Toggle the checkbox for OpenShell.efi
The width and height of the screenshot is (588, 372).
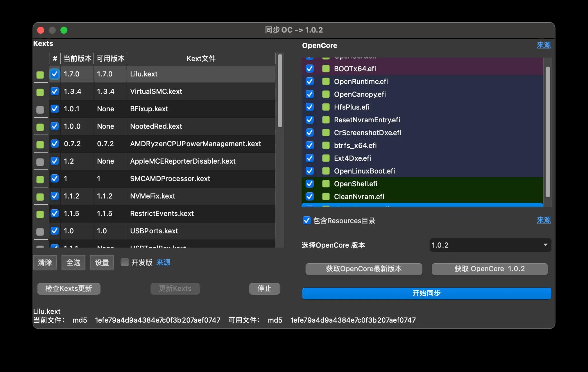(x=310, y=184)
